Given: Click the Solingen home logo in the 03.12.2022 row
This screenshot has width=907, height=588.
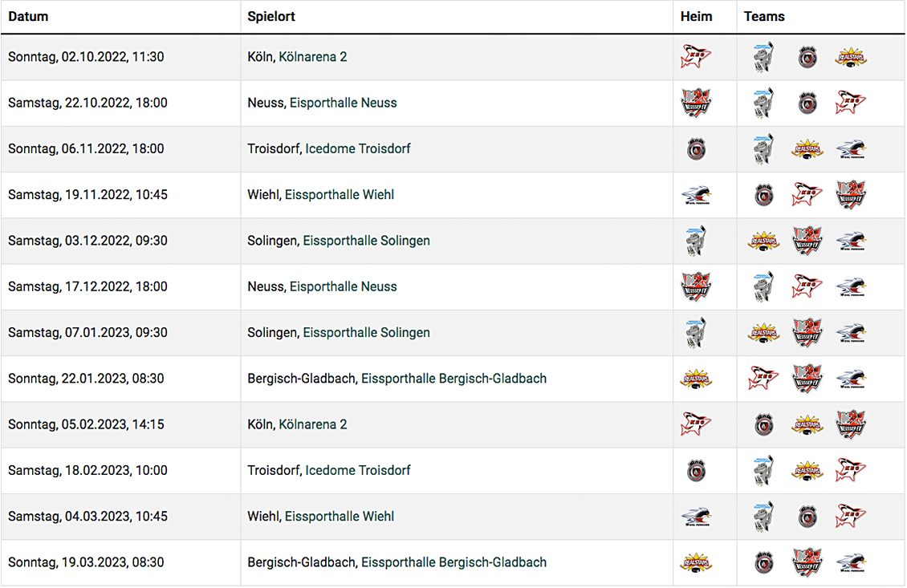Looking at the screenshot, I should (696, 241).
